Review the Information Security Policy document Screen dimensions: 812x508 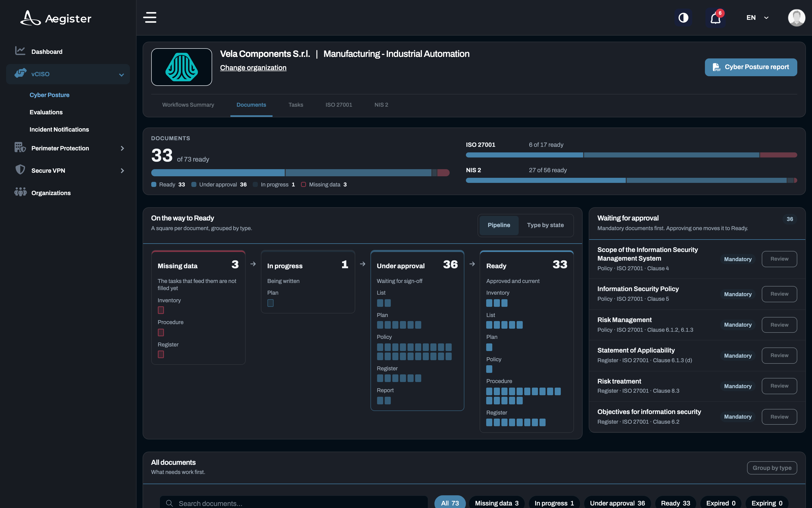[x=779, y=294]
